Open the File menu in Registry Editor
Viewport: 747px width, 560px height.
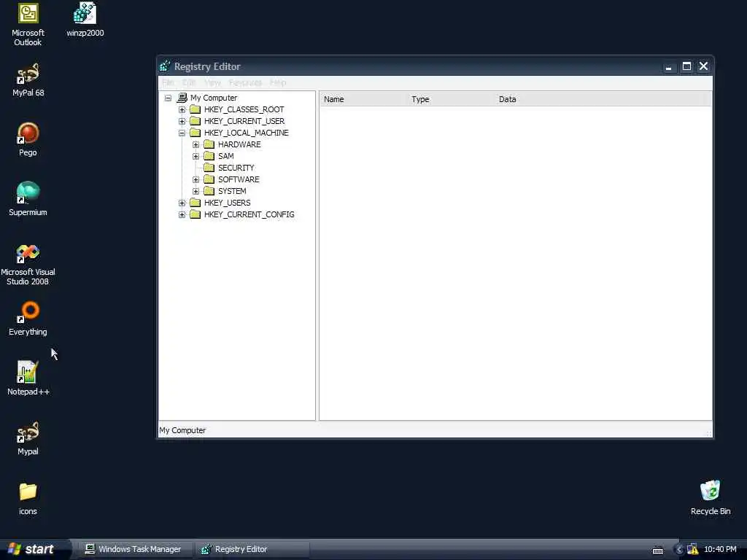point(168,82)
